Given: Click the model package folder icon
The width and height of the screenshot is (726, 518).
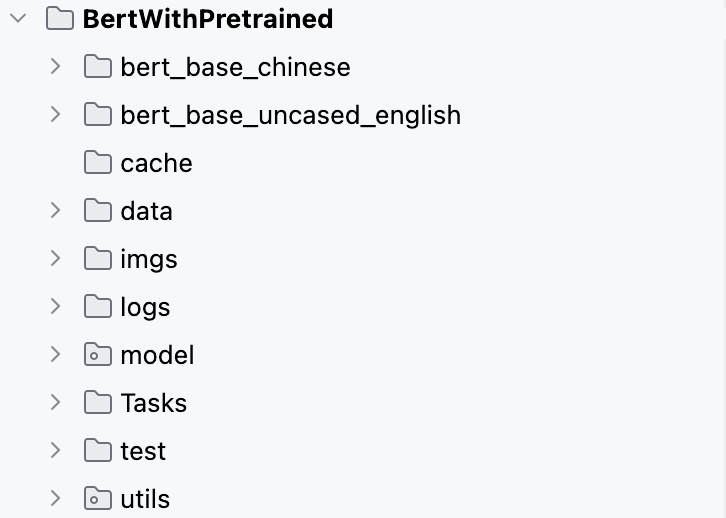Looking at the screenshot, I should point(98,355).
